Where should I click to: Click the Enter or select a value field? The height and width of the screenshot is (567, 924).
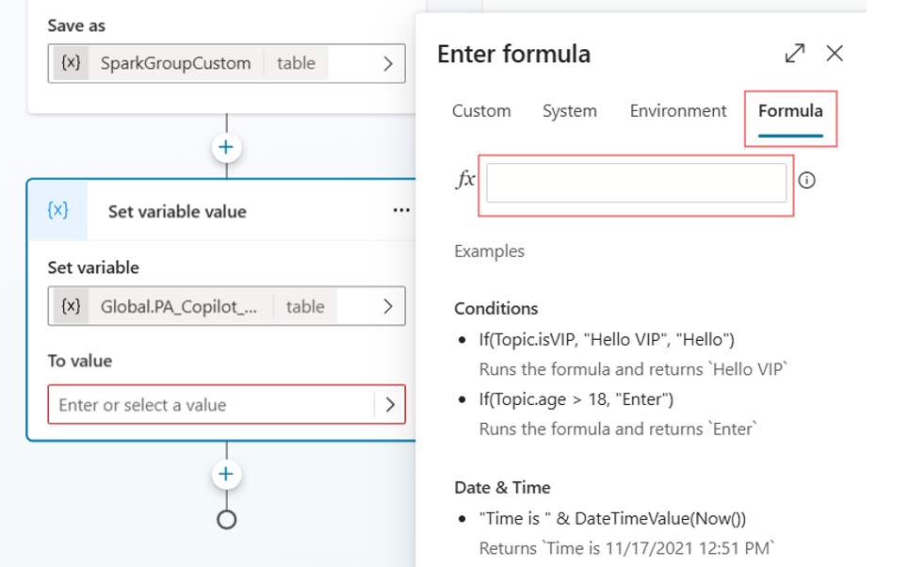212,405
